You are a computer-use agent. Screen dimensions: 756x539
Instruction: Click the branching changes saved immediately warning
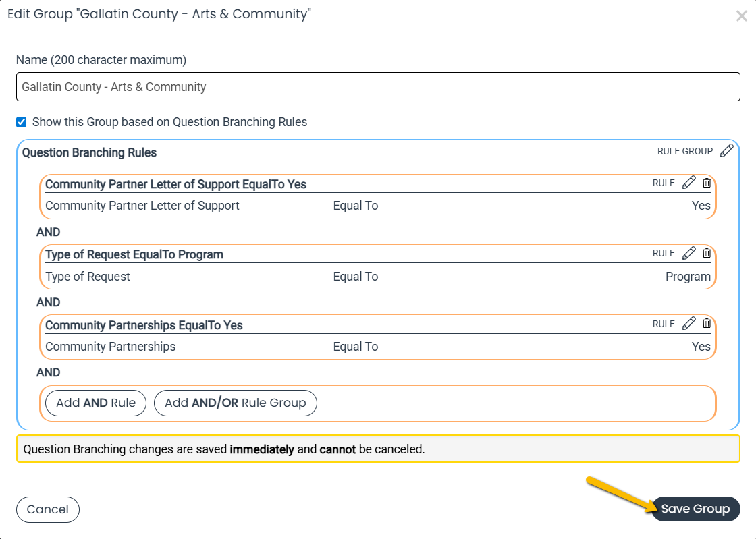point(378,449)
